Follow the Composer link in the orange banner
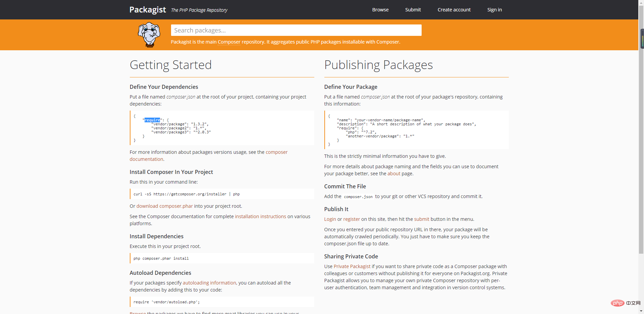 229,42
